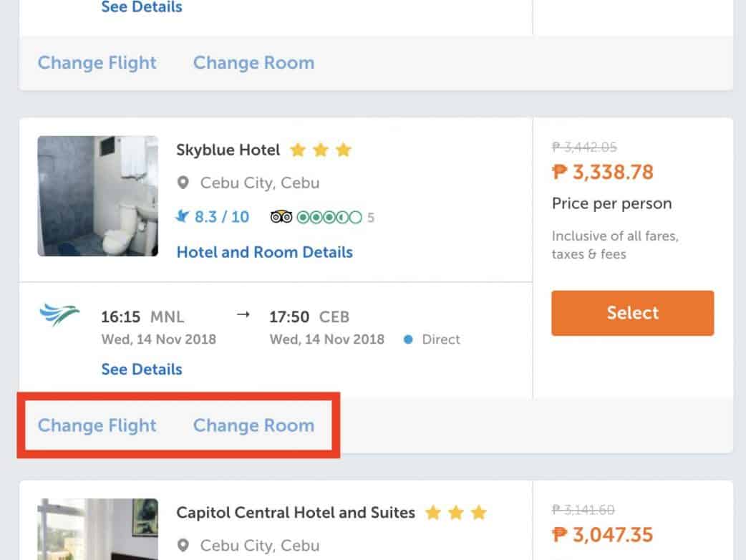This screenshot has width=746, height=560.
Task: Click the airline logo beside 16:15 MNL
Action: pos(59,315)
